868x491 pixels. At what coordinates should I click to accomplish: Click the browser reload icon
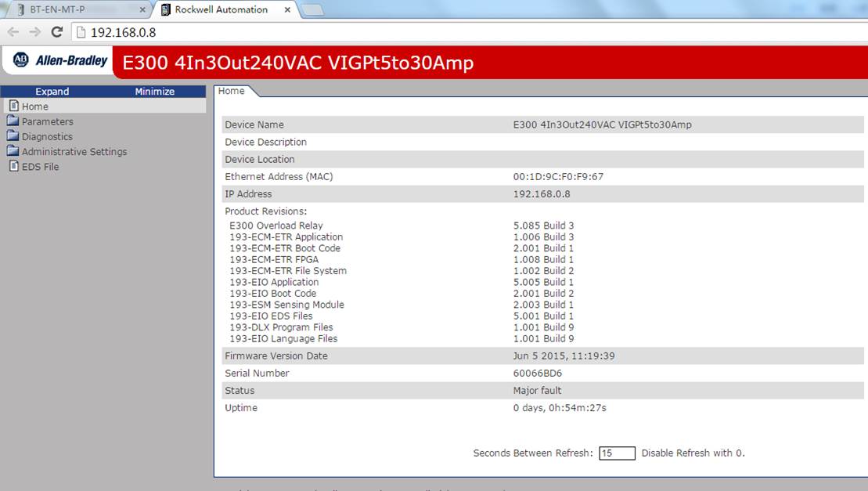click(56, 32)
